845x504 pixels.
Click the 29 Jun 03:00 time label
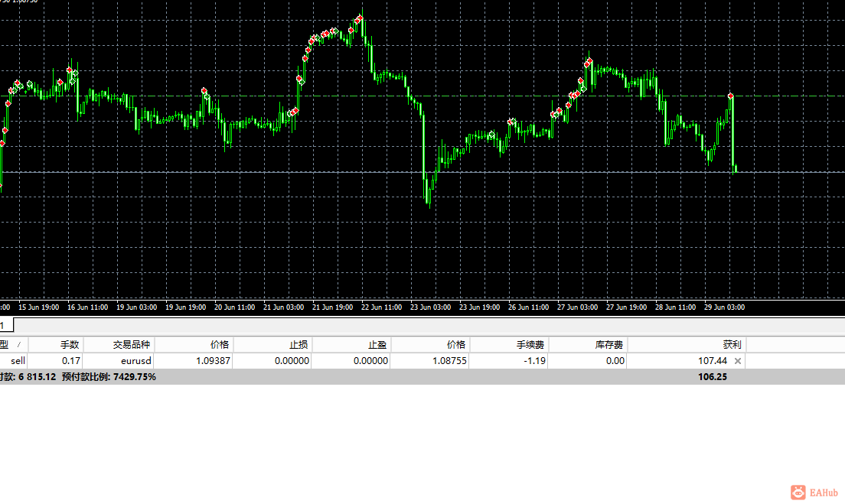(725, 307)
